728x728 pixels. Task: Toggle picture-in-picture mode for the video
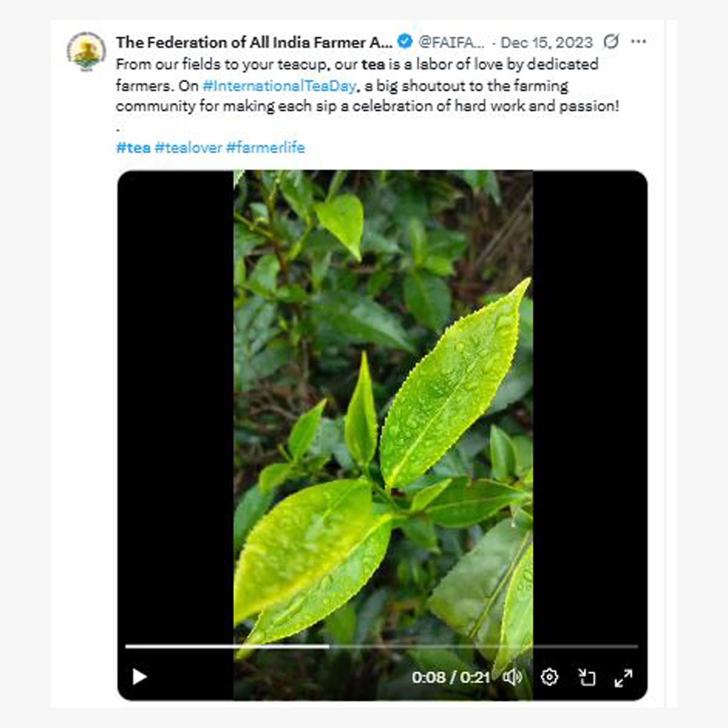(x=586, y=676)
